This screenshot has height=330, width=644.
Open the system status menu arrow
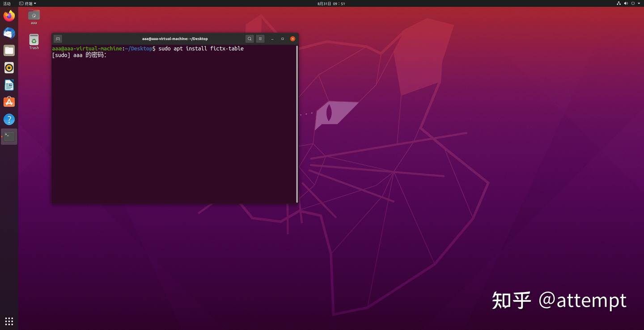tap(638, 3)
